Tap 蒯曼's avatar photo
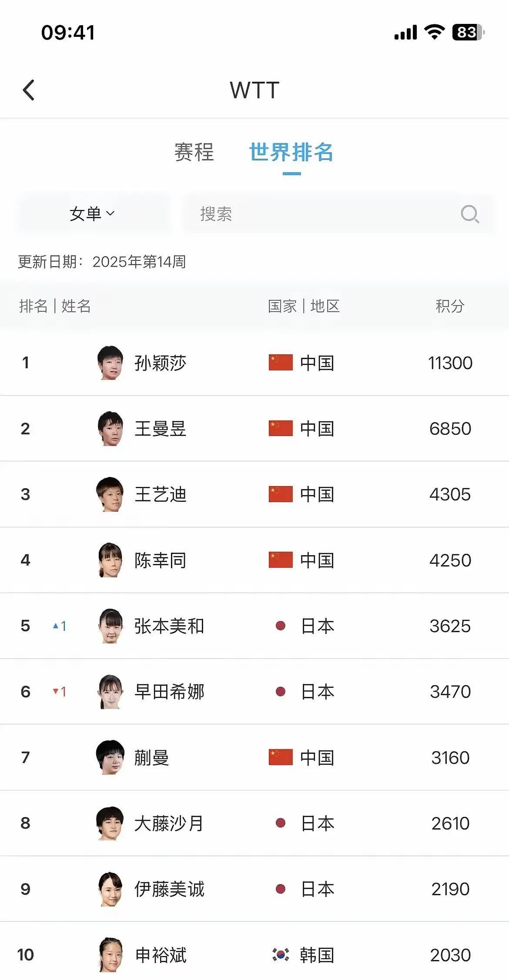Screen dimensions: 509x980 110,757
